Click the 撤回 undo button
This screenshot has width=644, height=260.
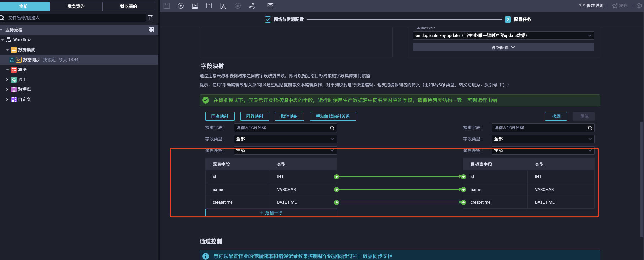(556, 116)
